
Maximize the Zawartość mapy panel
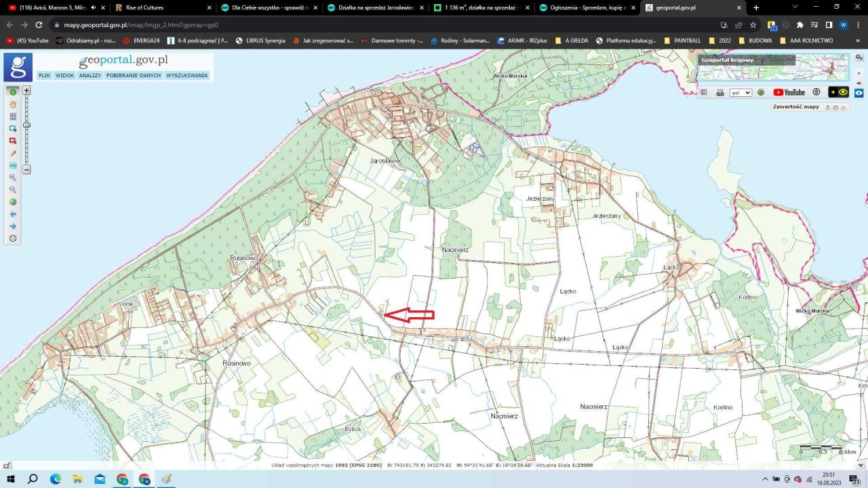pos(835,108)
